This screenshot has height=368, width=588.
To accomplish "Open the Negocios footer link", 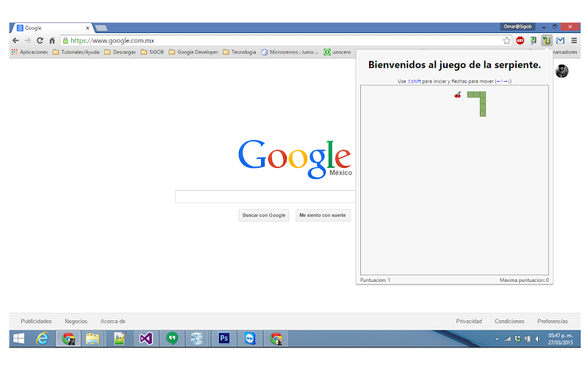I will pyautogui.click(x=76, y=322).
